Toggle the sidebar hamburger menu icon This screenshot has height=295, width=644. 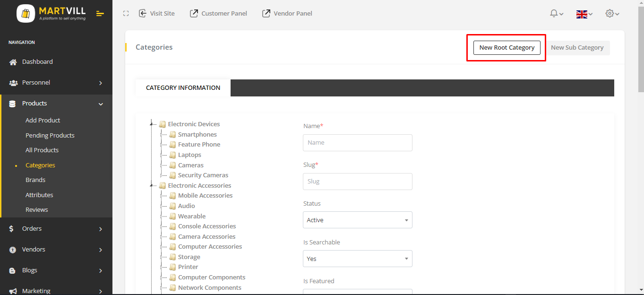point(100,14)
